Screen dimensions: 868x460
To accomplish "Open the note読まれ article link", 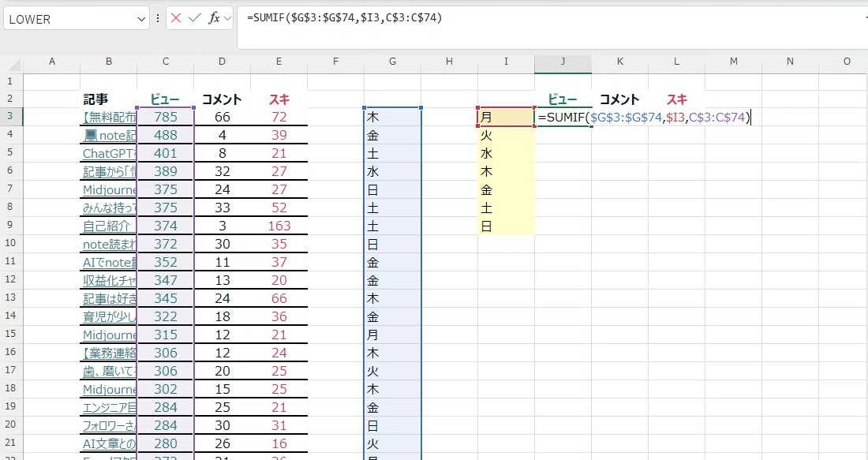I will pos(109,244).
